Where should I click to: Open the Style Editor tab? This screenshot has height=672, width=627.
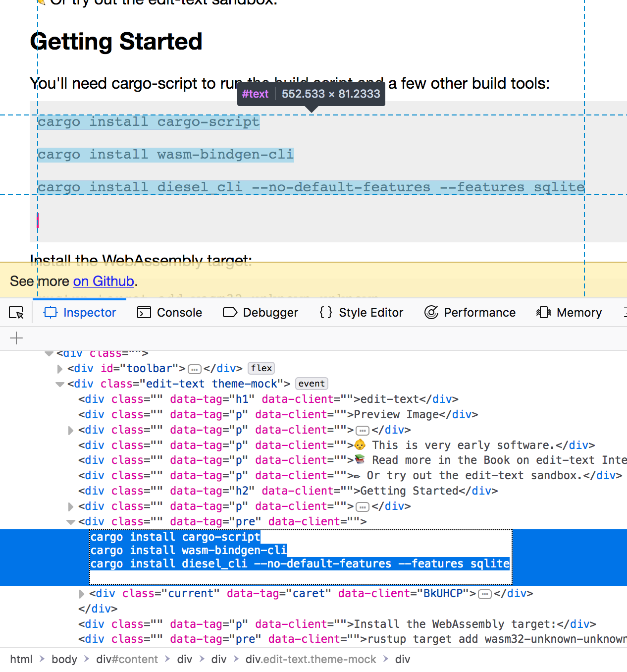[362, 313]
